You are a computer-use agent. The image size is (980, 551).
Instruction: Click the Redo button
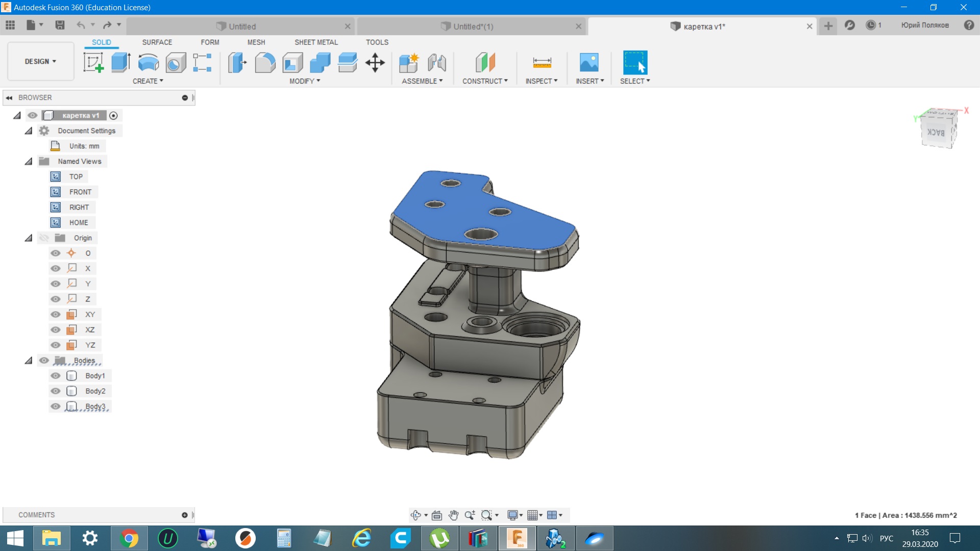coord(107,26)
